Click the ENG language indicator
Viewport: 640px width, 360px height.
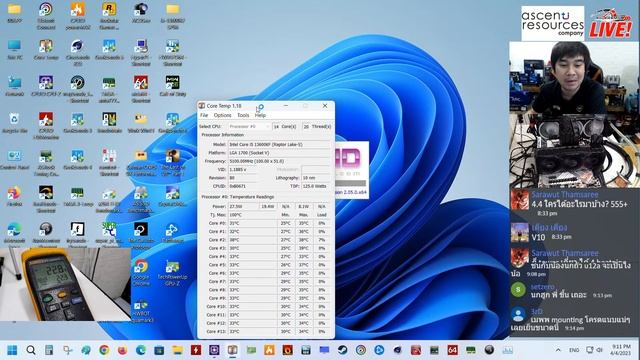(x=574, y=350)
